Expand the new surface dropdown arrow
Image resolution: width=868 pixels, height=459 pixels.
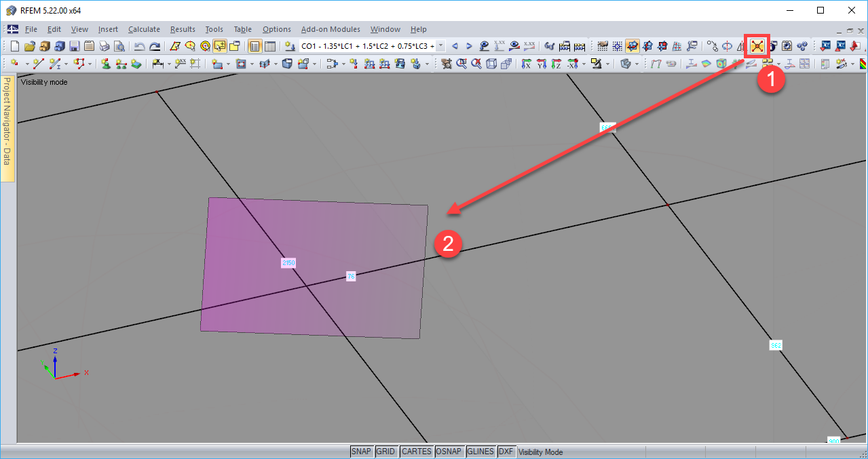pyautogui.click(x=228, y=64)
